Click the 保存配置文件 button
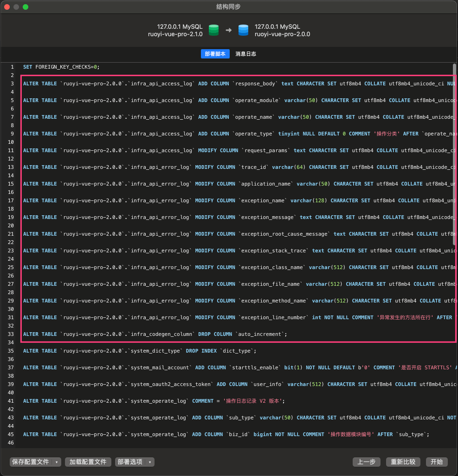Screen dimensions: 458x476 pos(31,462)
